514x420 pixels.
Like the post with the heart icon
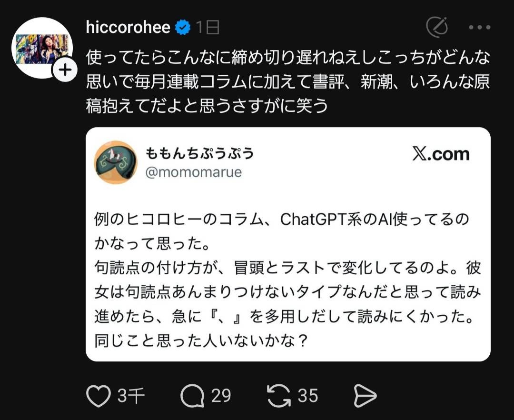[x=99, y=396]
